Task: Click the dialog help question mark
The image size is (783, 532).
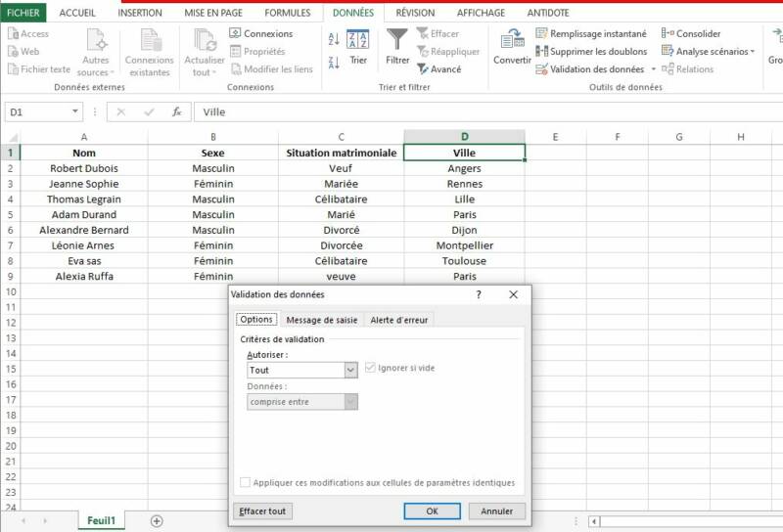Action: pos(479,294)
